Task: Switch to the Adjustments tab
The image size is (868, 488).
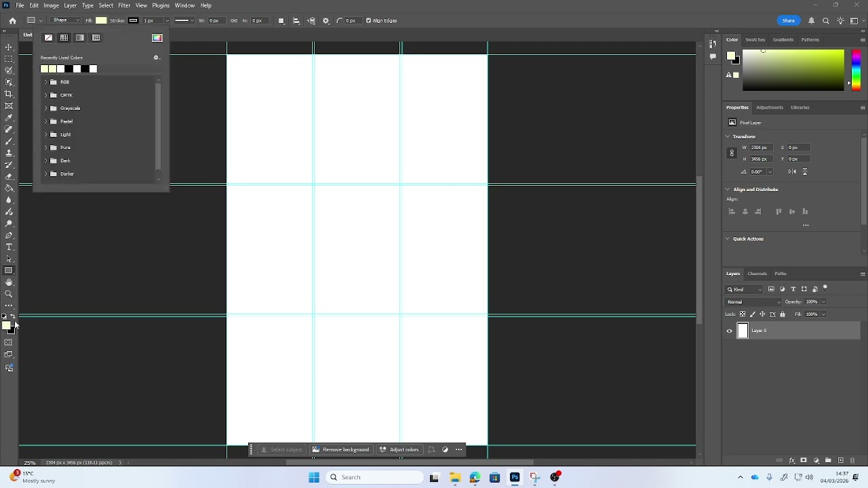Action: pyautogui.click(x=770, y=107)
